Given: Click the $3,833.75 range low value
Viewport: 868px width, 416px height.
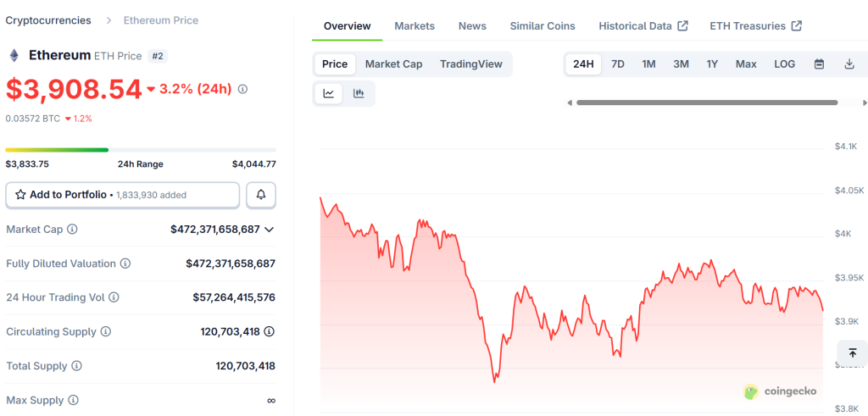Looking at the screenshot, I should pos(27,164).
